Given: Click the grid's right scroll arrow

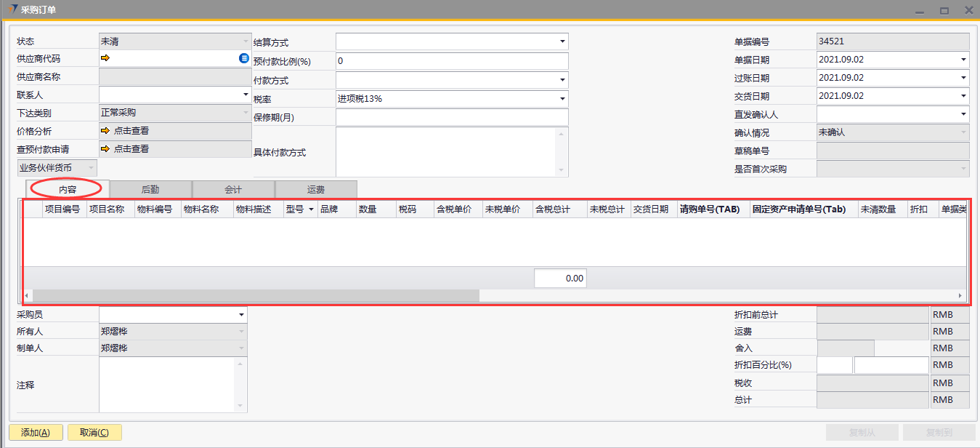Looking at the screenshot, I should pos(960,296).
